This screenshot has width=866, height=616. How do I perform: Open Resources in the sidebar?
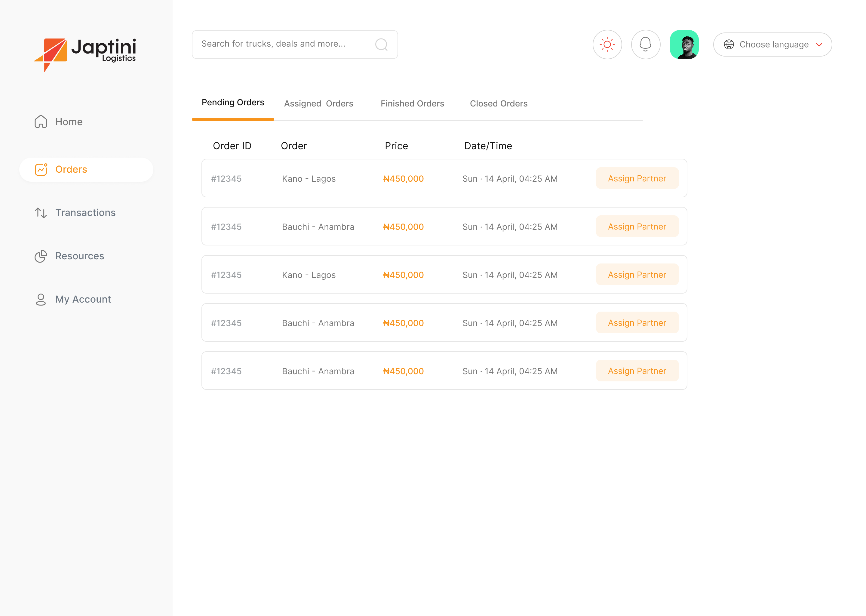[80, 256]
